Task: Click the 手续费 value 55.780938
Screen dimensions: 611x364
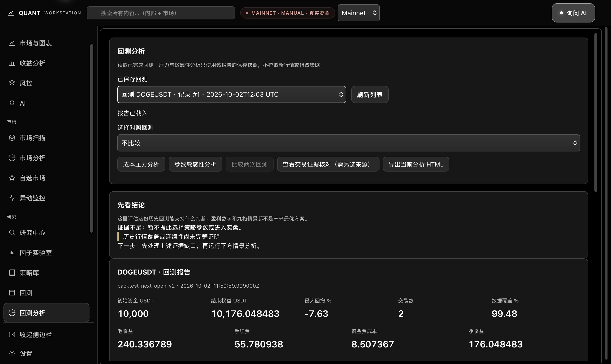Action: (259, 344)
